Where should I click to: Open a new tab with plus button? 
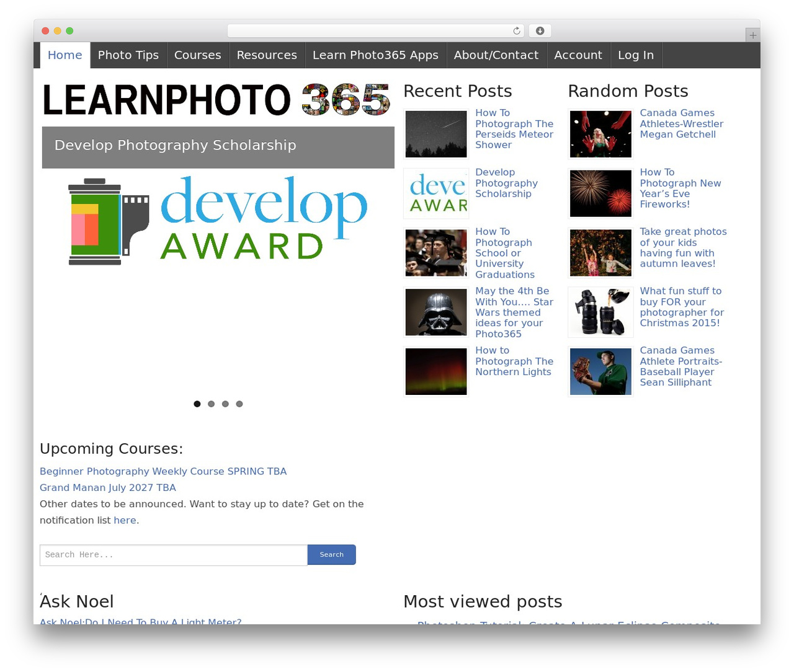[752, 35]
